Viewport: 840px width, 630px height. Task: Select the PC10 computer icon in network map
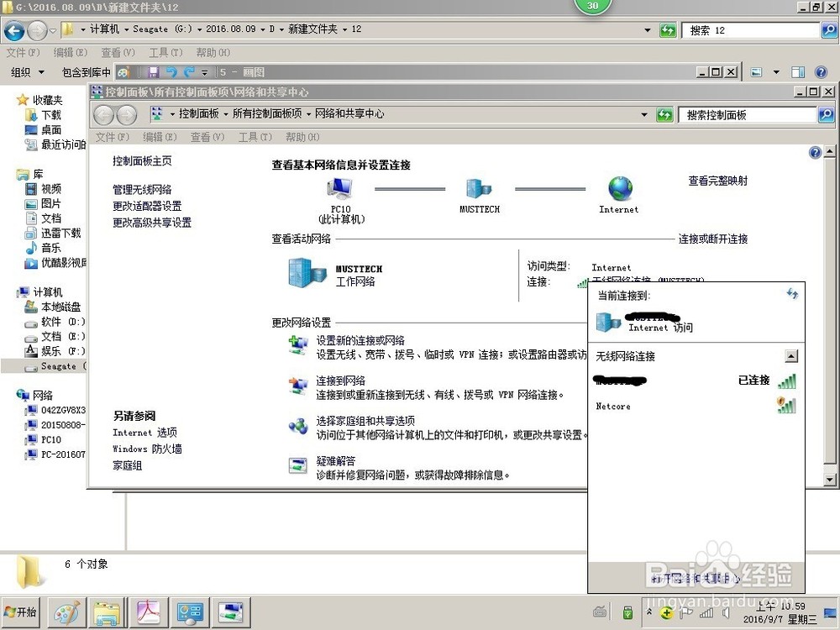339,189
